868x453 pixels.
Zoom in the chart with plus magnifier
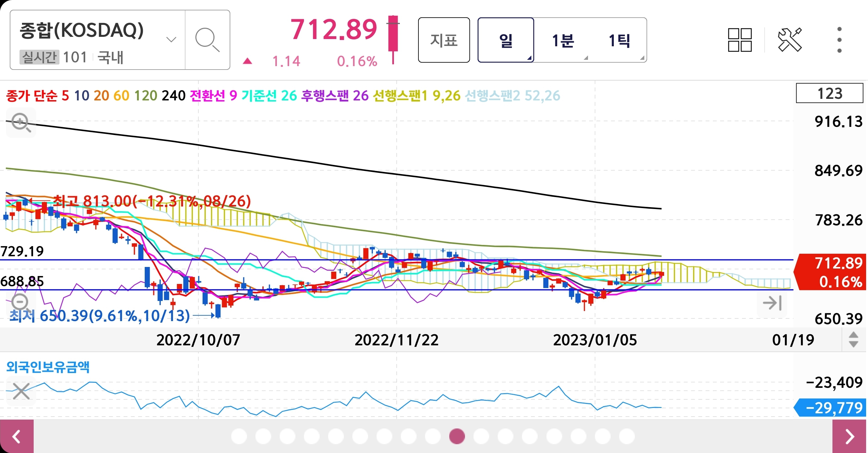click(x=21, y=123)
